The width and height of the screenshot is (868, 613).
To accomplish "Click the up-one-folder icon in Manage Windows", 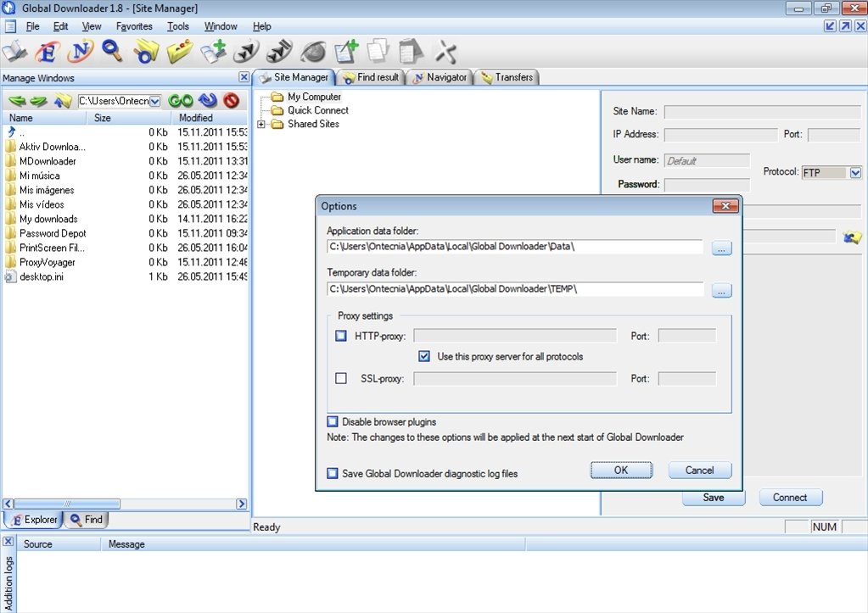I will click(x=63, y=101).
